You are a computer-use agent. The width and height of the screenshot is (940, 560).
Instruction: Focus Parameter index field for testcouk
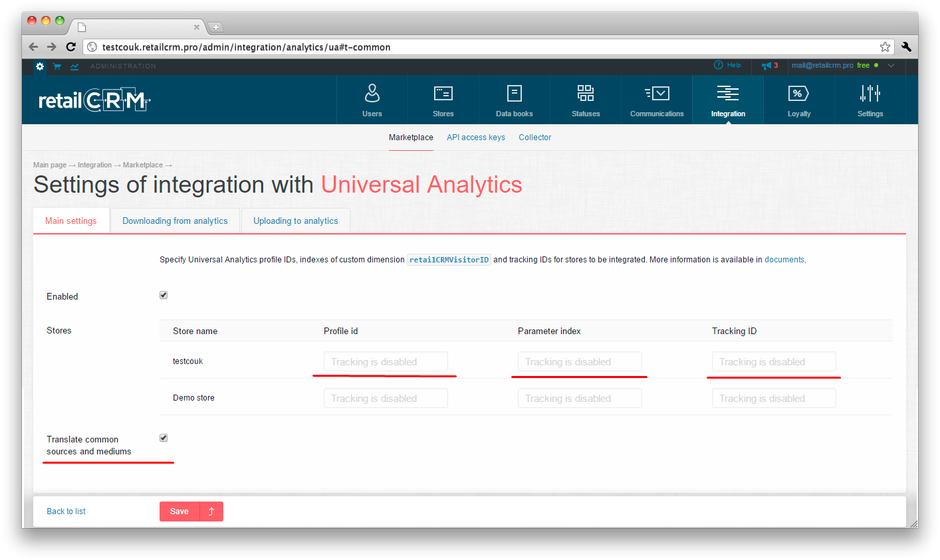(580, 361)
